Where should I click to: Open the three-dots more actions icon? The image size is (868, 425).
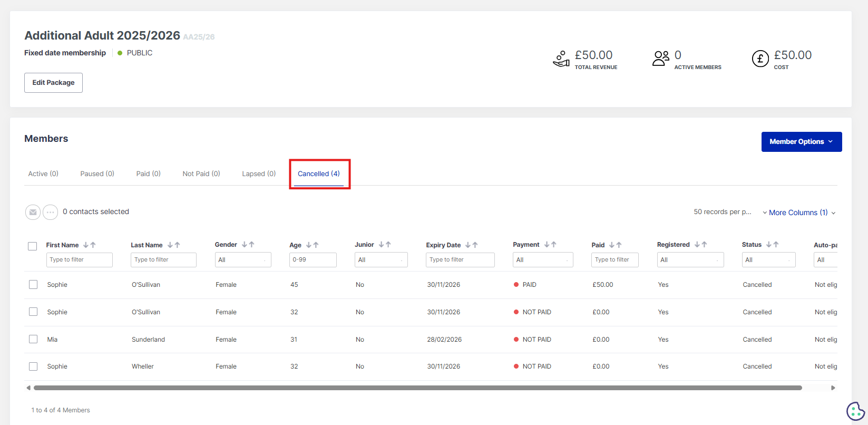click(50, 212)
